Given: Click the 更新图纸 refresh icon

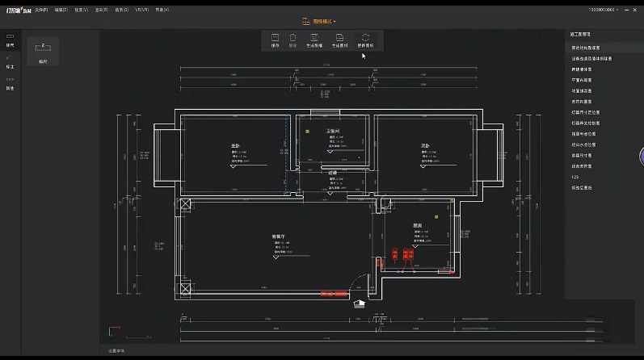Looking at the screenshot, I should (x=365, y=40).
